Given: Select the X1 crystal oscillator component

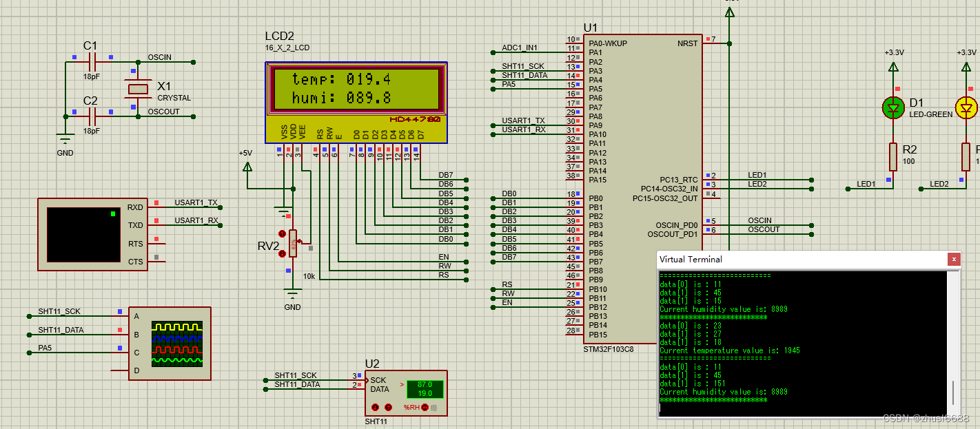Looking at the screenshot, I should [x=136, y=89].
